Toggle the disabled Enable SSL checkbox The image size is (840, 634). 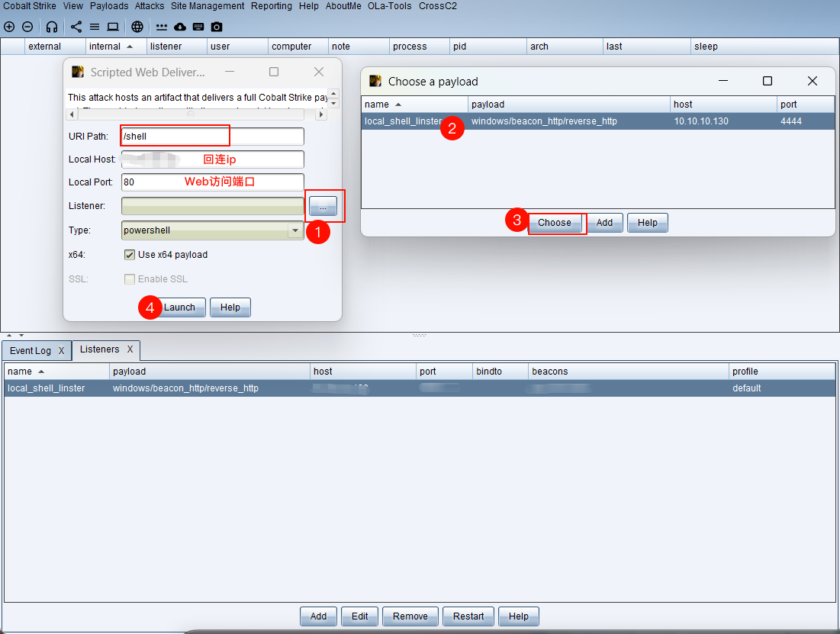129,278
